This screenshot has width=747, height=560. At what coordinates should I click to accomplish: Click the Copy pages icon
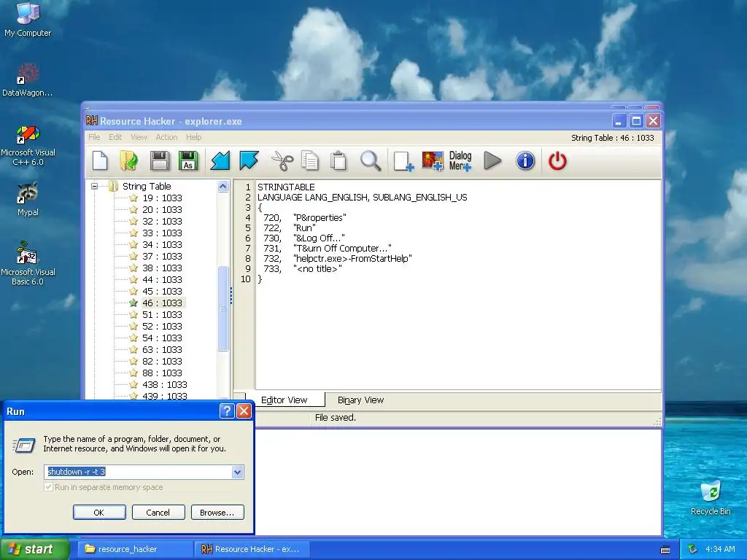coord(310,160)
